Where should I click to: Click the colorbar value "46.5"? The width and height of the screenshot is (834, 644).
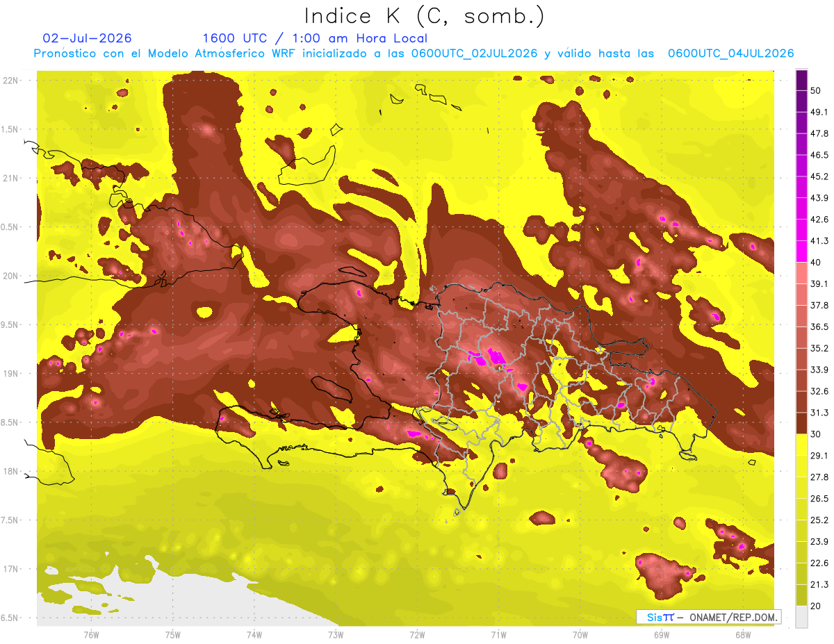(819, 155)
